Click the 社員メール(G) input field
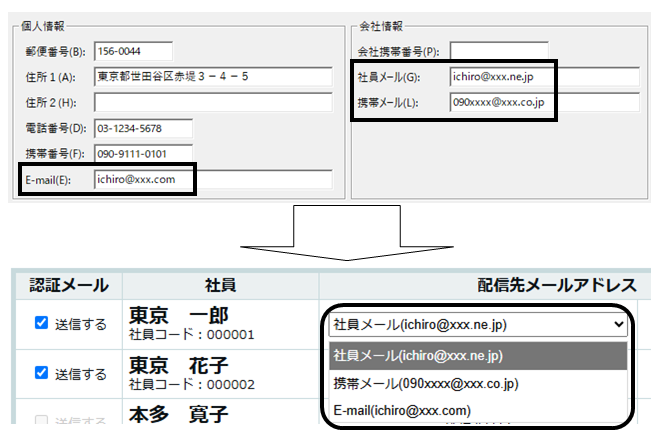 [x=545, y=77]
